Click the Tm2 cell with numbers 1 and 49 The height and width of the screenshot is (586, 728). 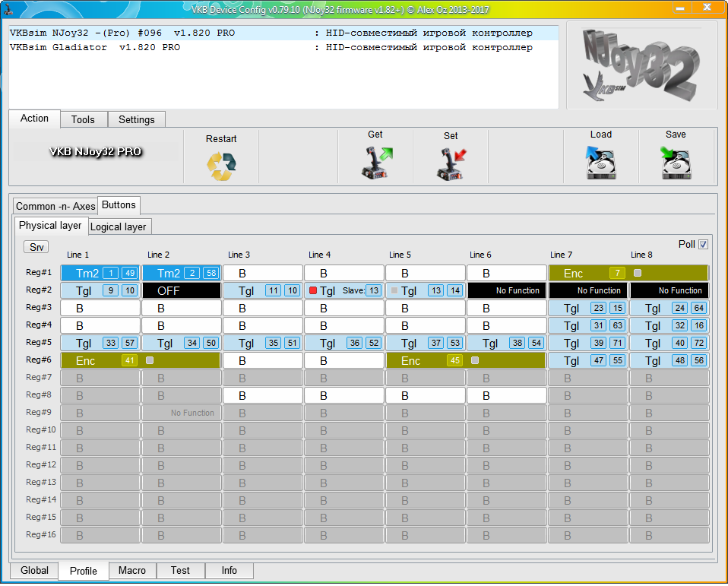100,273
